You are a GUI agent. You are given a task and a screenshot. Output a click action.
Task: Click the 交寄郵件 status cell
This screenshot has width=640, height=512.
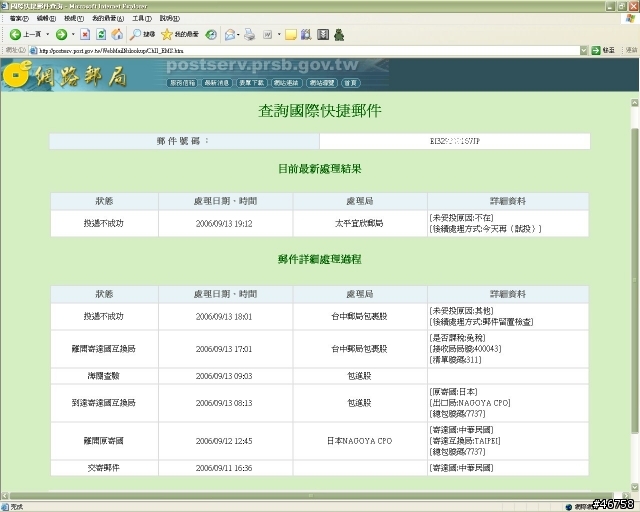click(104, 468)
